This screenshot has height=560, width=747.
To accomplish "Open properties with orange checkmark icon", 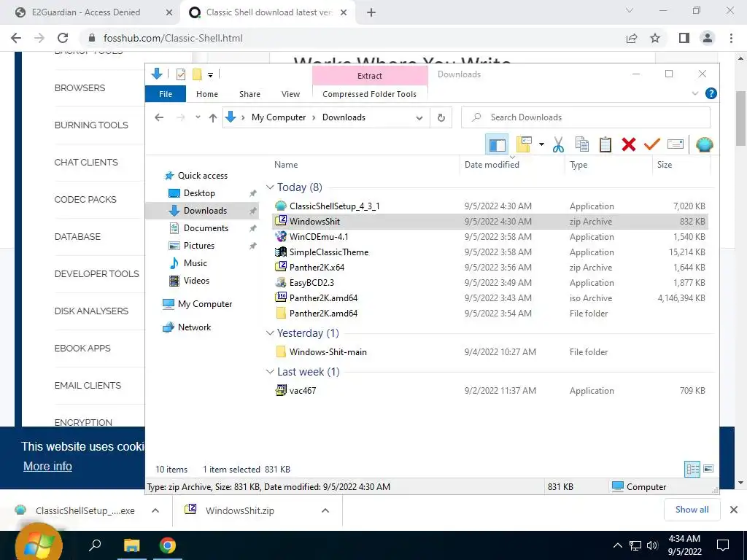I will coord(651,144).
